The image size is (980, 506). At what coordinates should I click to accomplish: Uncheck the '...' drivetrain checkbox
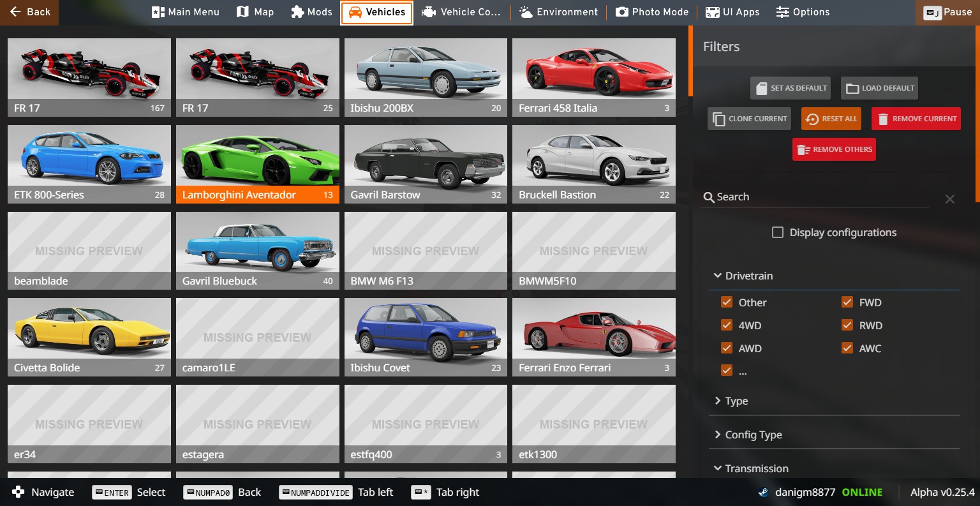(x=727, y=370)
